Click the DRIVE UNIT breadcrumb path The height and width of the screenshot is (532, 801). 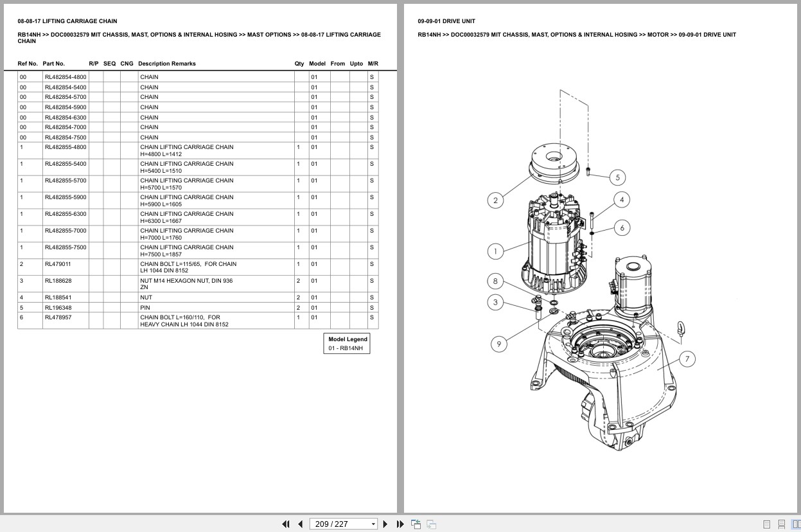click(577, 35)
